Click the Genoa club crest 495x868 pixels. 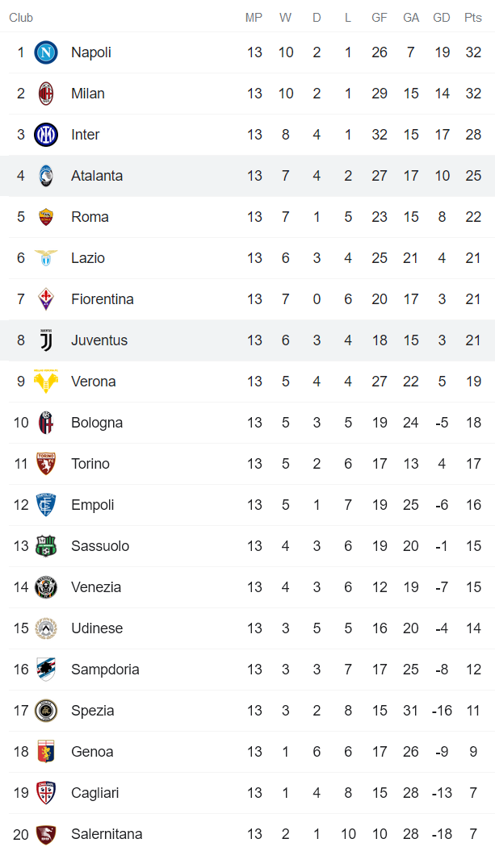[46, 752]
